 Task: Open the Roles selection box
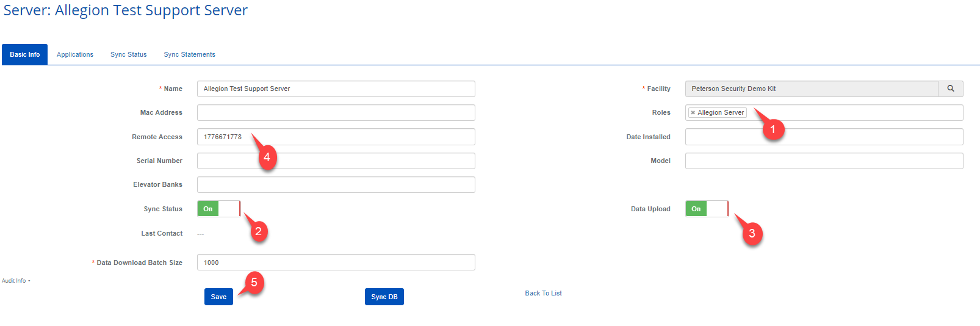pyautogui.click(x=854, y=112)
